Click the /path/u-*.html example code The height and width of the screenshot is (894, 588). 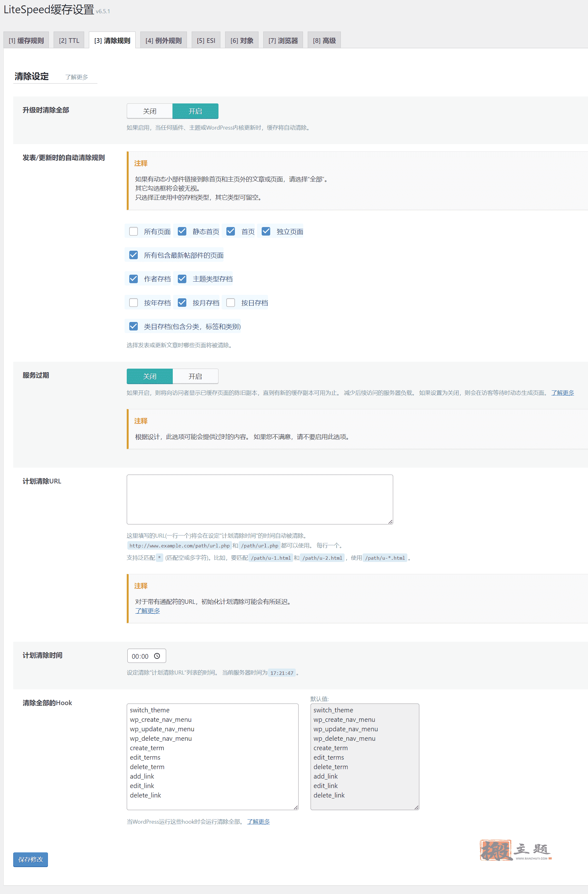point(385,558)
